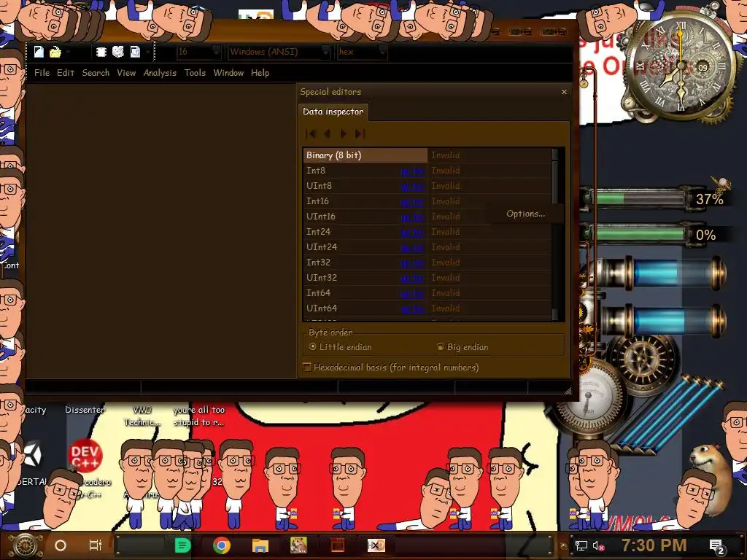This screenshot has height=560, width=747.
Task: Select Big endian byte order
Action: coord(462,347)
